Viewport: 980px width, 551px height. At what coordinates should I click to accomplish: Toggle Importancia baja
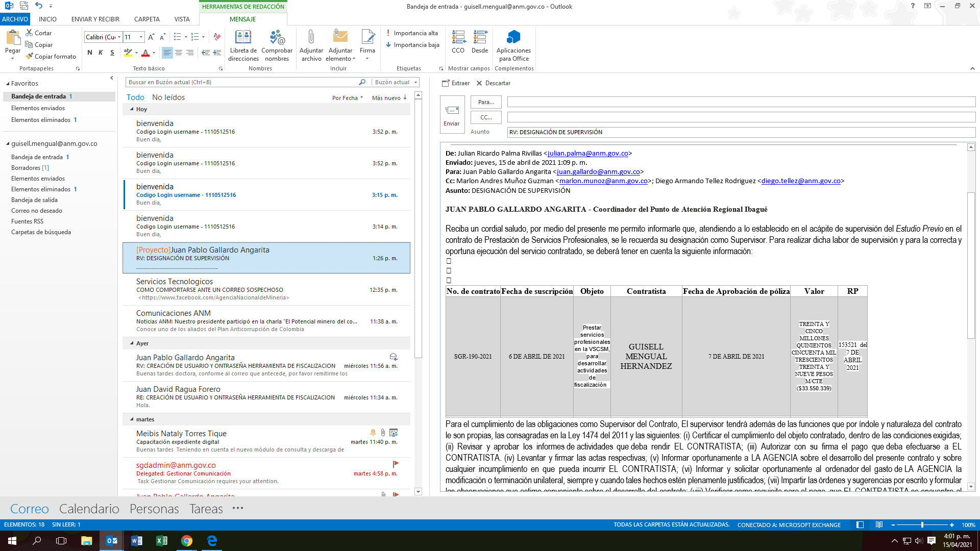tap(412, 45)
